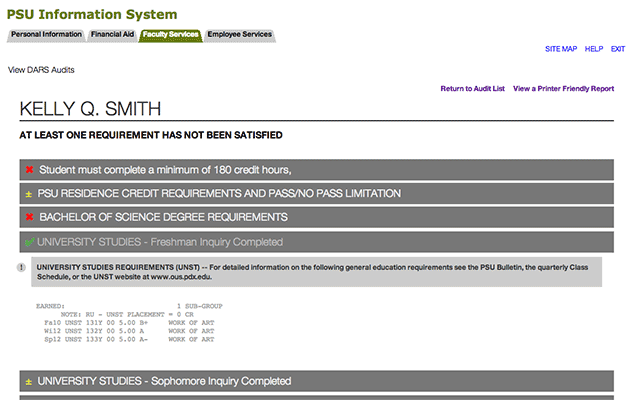Image resolution: width=640 pixels, height=400 pixels.
Task: Switch to the Financial Aid tab
Action: 112,35
